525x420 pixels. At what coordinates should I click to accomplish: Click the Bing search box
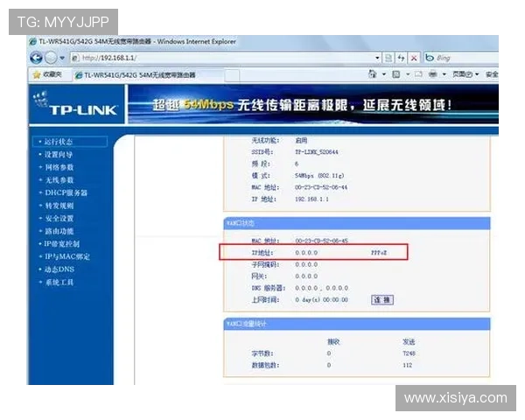461,58
